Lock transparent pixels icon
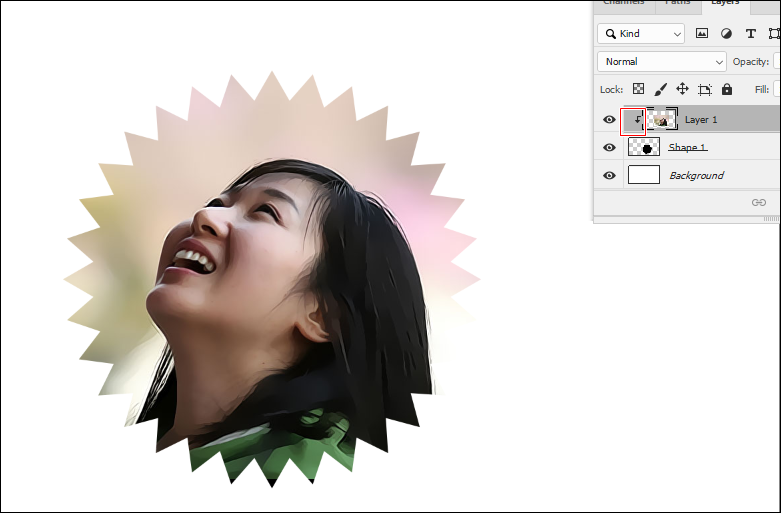This screenshot has height=513, width=781. click(638, 89)
